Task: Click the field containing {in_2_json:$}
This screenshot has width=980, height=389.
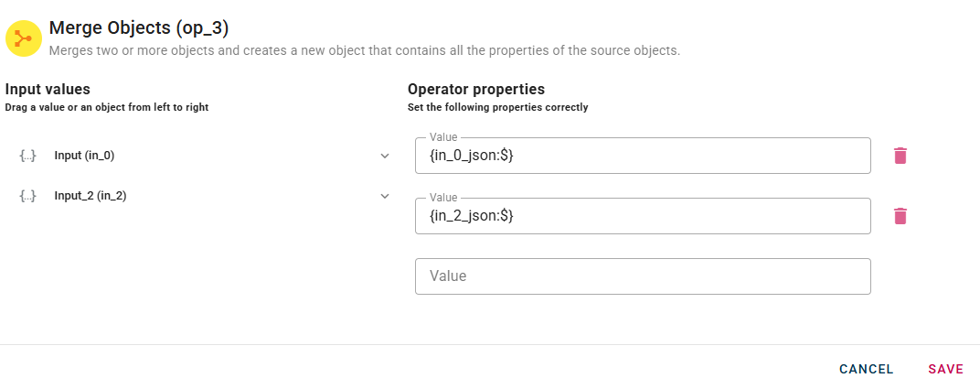Action: [x=642, y=216]
